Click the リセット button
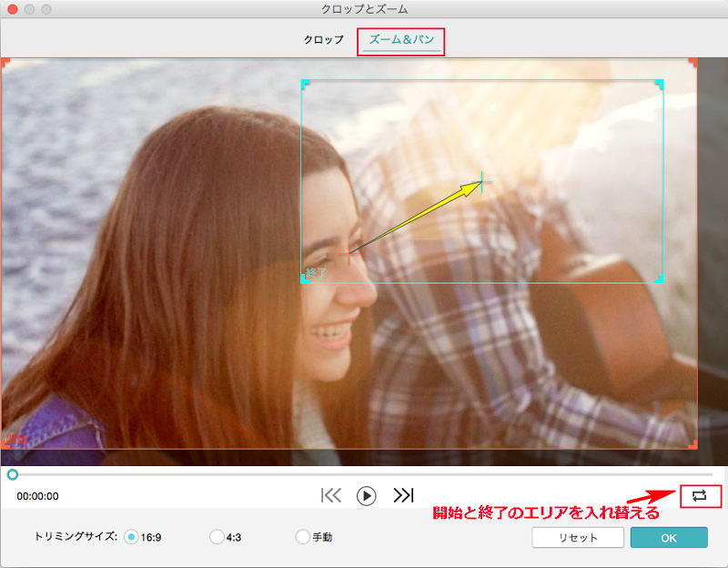 [x=578, y=537]
